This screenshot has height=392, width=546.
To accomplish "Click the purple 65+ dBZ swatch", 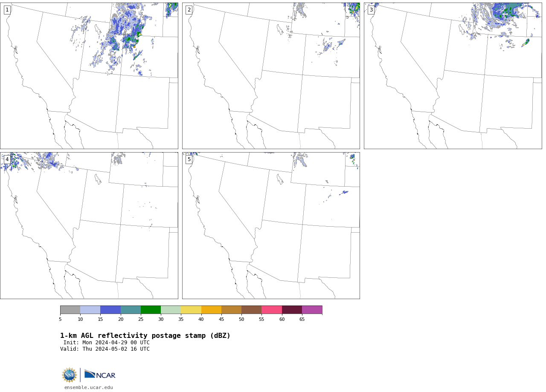I will pos(312,310).
